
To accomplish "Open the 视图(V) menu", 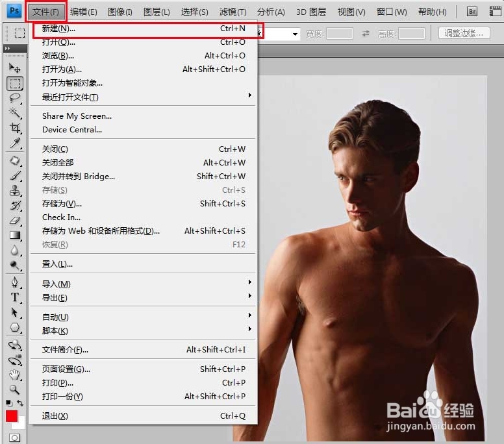I will coord(351,12).
